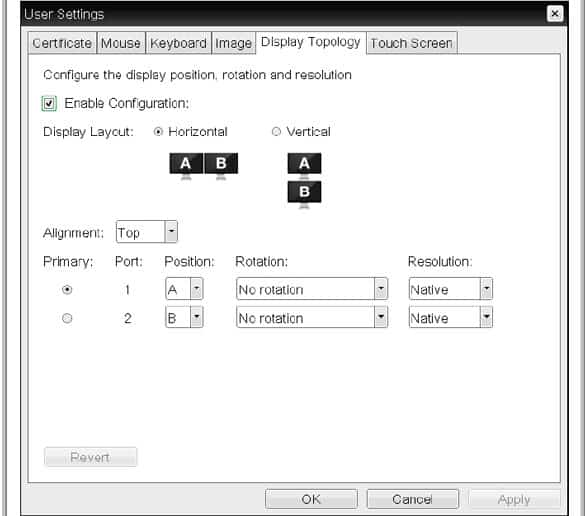Switch to the Touch Screen tab

[x=412, y=43]
